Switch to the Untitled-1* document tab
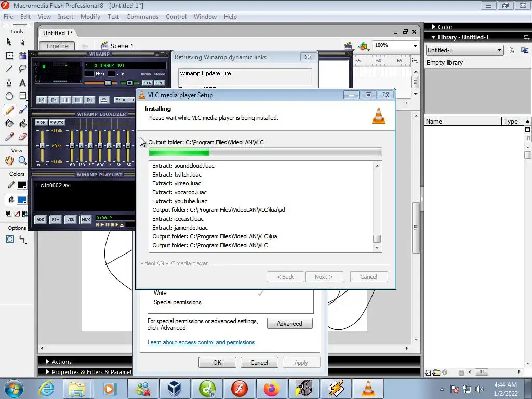 click(x=58, y=33)
